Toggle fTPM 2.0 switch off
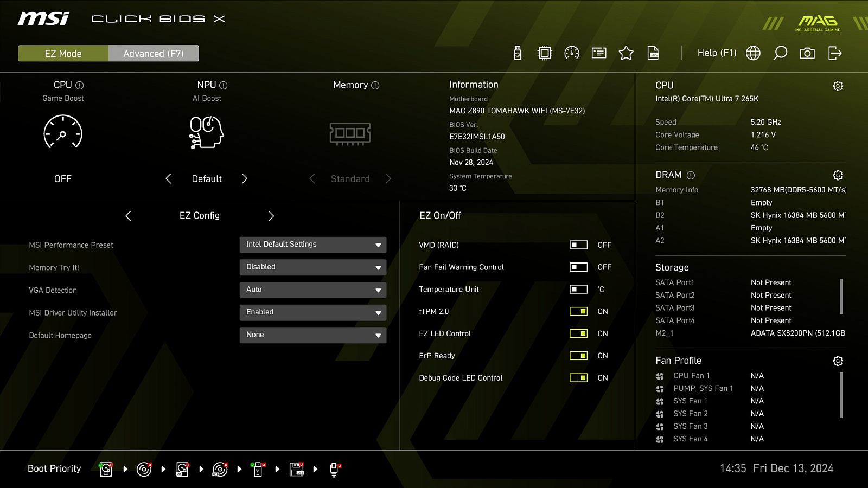868x488 pixels. coord(578,312)
